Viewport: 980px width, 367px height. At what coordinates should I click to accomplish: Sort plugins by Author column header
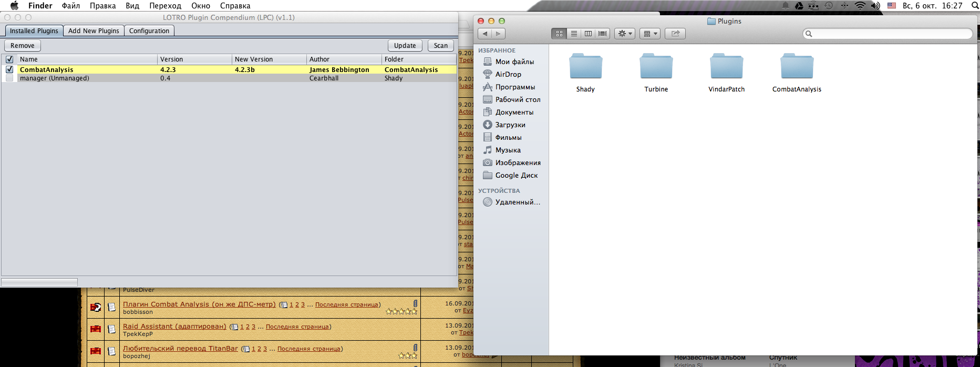(x=344, y=59)
